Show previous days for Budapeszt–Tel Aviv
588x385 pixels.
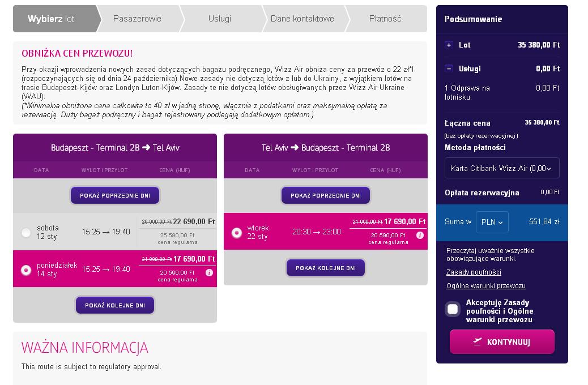point(115,195)
